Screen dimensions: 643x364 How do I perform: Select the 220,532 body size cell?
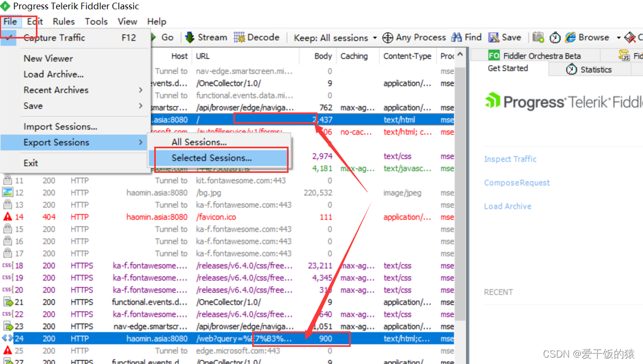[x=317, y=193]
